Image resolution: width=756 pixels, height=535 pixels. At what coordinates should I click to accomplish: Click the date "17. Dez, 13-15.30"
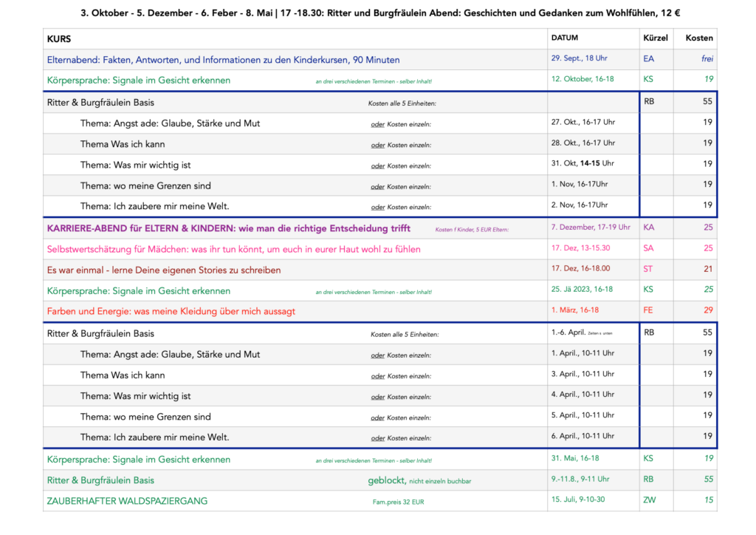pos(580,248)
